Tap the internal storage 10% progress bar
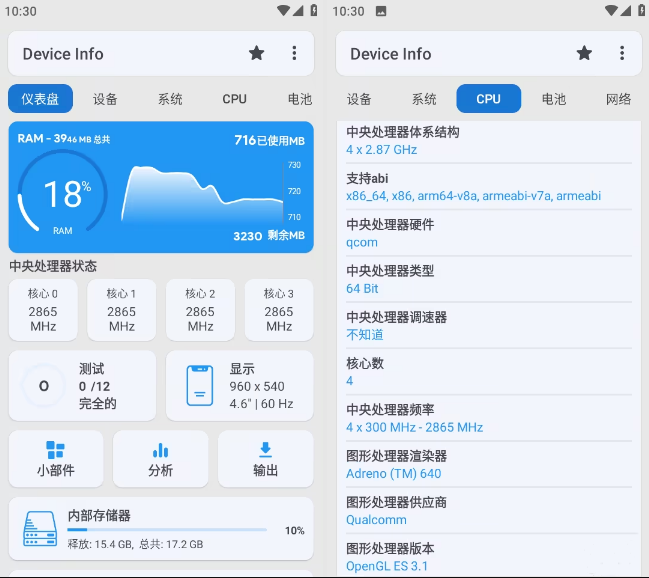The image size is (649, 578). coord(167,530)
